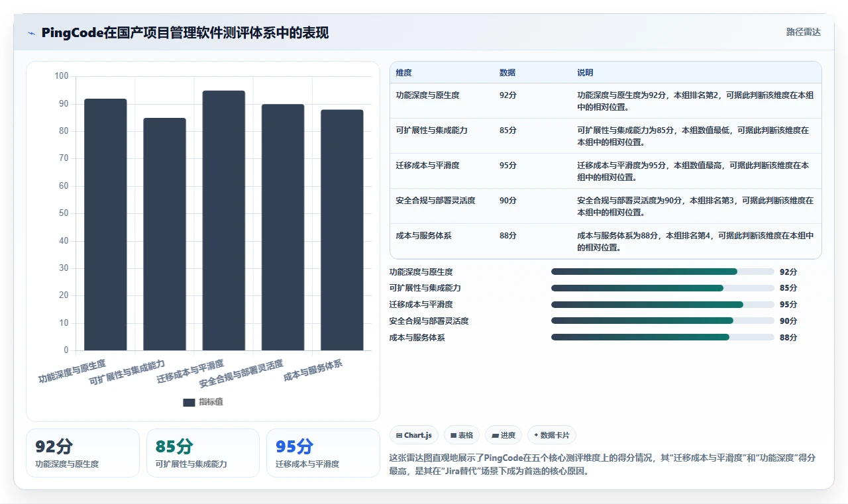Click the icon inside the 进度 chip
Image resolution: width=848 pixels, height=504 pixels.
click(494, 435)
